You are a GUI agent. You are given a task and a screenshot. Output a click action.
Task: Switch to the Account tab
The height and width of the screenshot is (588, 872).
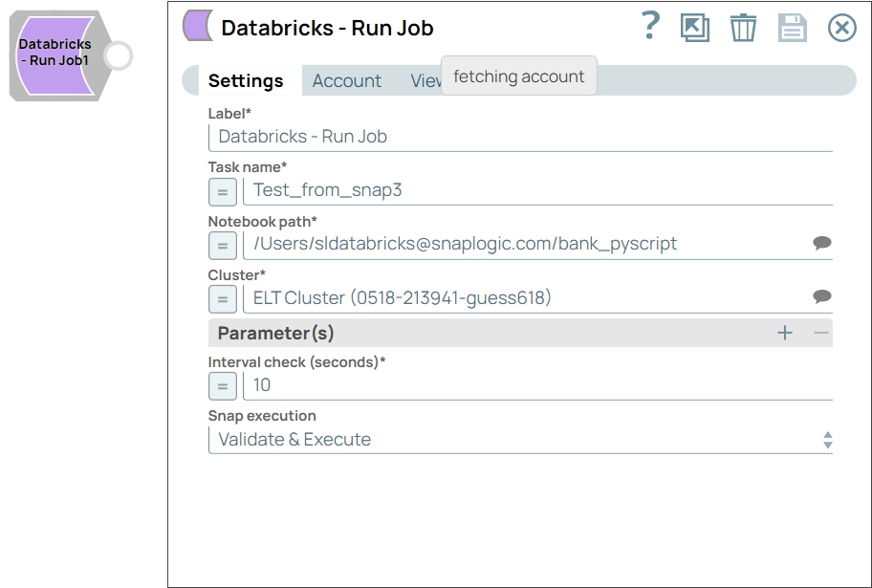click(346, 81)
